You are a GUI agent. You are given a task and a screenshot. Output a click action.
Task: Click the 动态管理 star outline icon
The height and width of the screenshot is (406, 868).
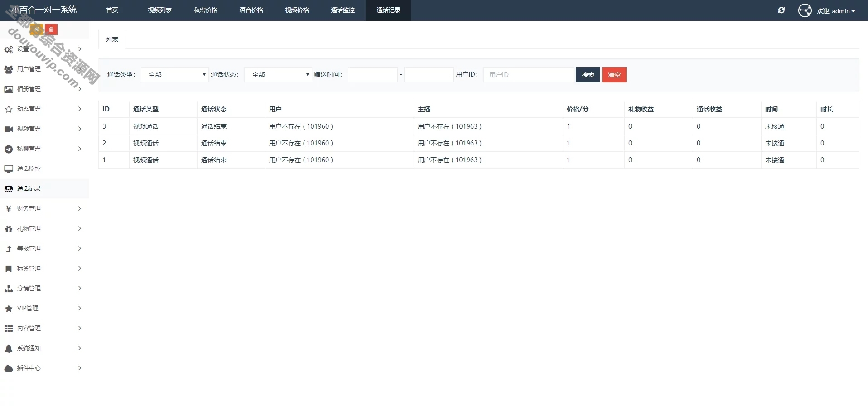click(9, 109)
